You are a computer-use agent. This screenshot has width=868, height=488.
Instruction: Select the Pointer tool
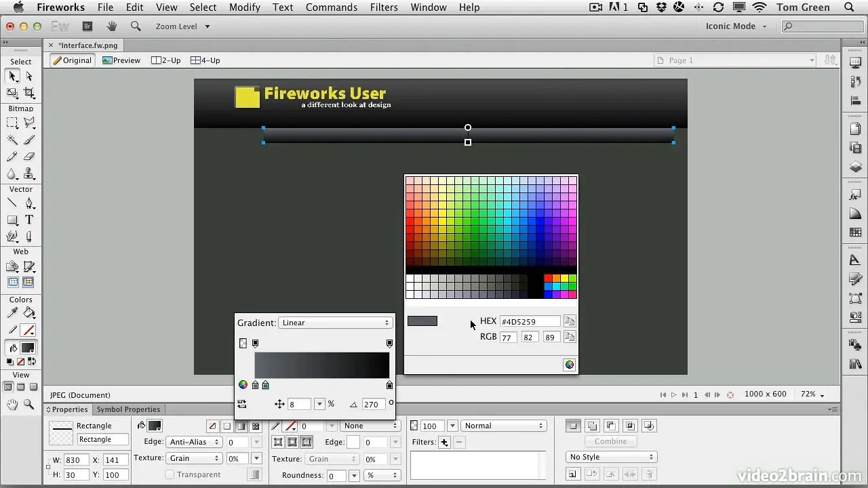(x=13, y=77)
